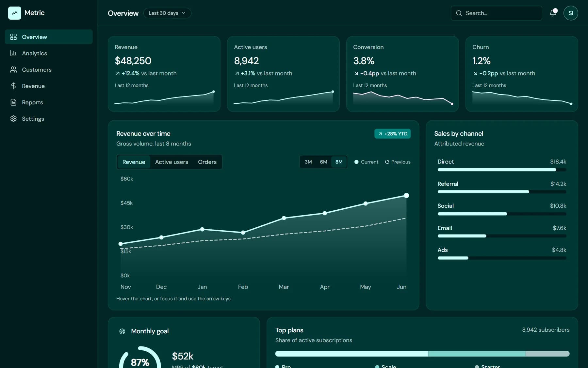Click the 3.8% conversion value
Screen dimensions: 588x368
pyautogui.click(x=364, y=61)
